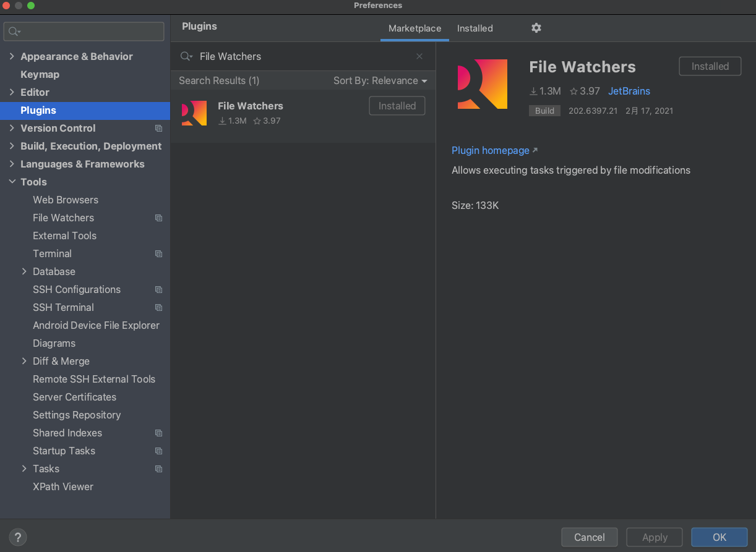Expand the Database subsection

point(24,271)
